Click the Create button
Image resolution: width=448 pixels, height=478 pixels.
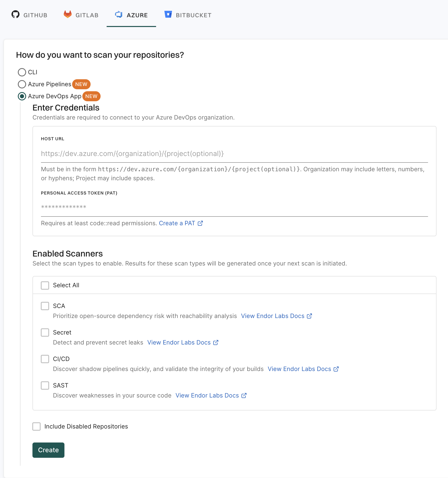click(48, 450)
